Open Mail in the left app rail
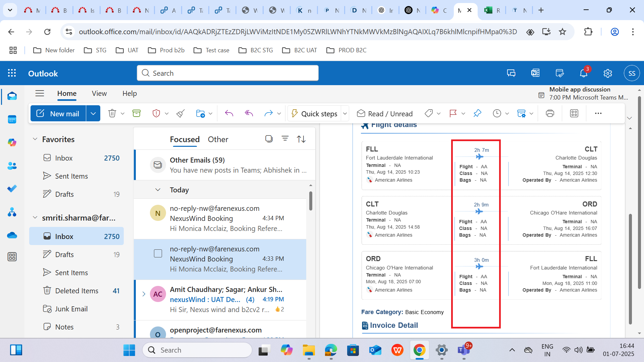644x362 pixels. [x=12, y=96]
